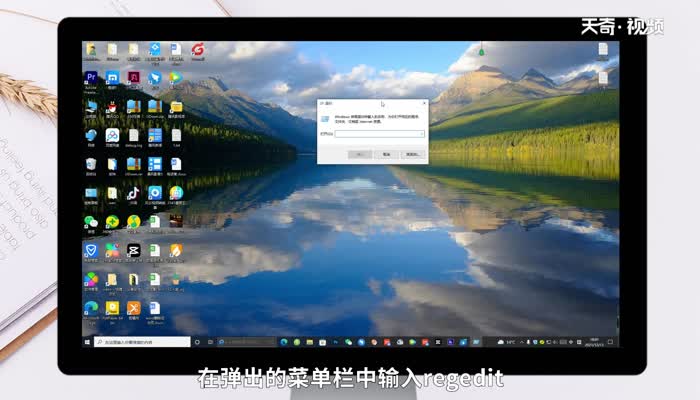
Task: Open 360 green plus security shortcut
Action: coord(112,221)
